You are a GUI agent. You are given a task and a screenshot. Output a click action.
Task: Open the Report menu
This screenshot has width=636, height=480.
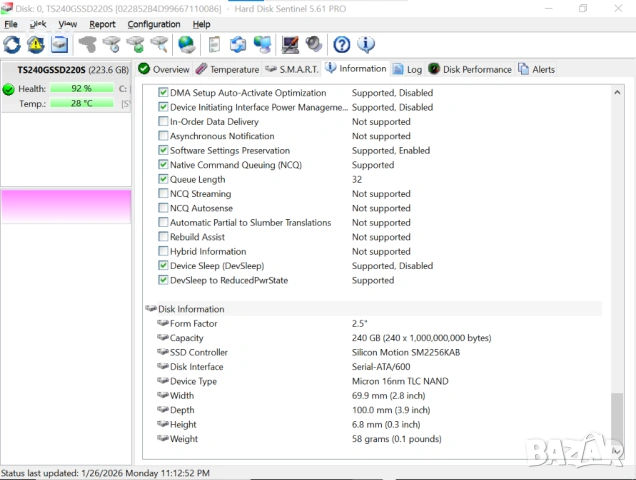point(102,24)
